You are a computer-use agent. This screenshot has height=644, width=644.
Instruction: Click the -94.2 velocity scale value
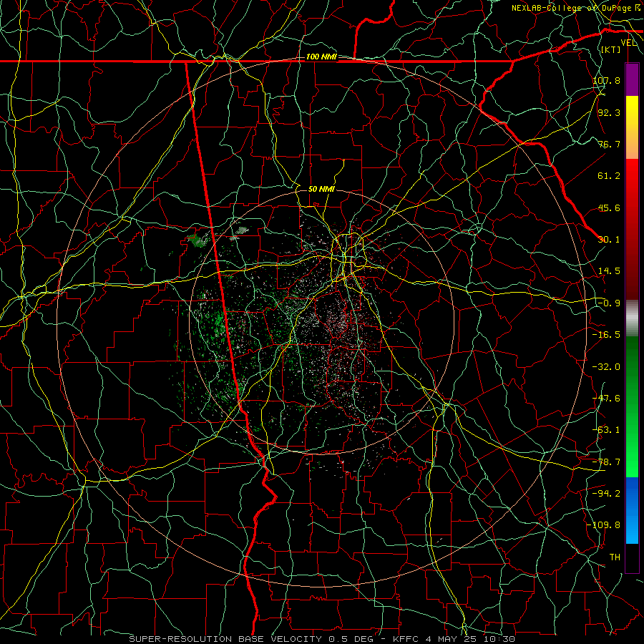click(607, 494)
